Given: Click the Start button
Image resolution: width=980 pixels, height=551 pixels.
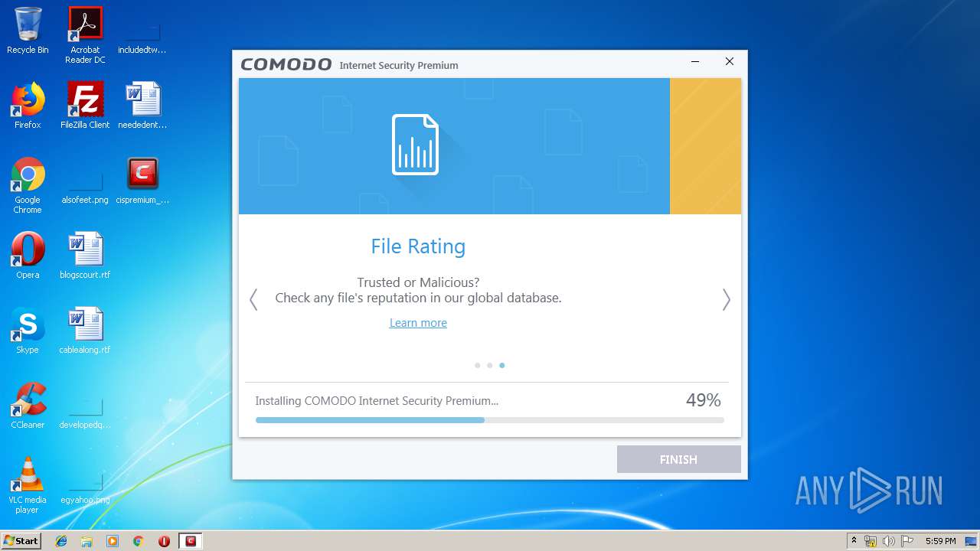Looking at the screenshot, I should [21, 541].
